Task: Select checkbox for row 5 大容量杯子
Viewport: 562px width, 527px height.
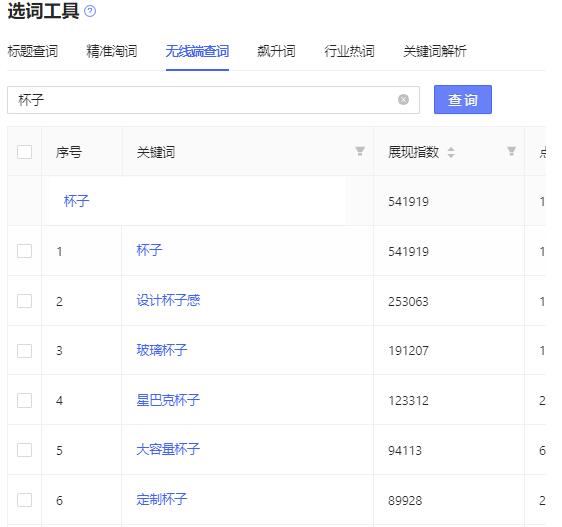Action: (x=24, y=450)
